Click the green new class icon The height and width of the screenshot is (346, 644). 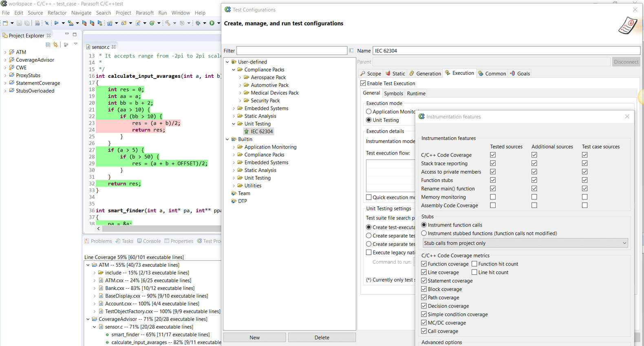click(x=152, y=23)
